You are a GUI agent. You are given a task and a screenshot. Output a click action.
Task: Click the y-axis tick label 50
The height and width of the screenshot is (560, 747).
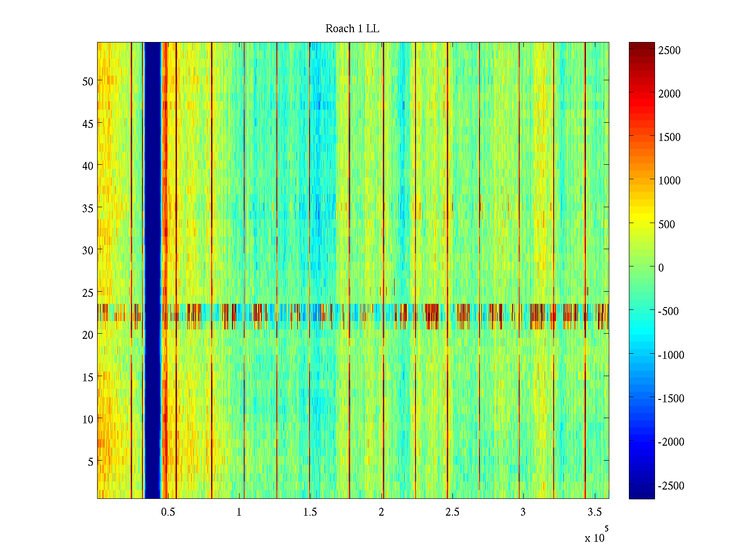click(x=88, y=82)
